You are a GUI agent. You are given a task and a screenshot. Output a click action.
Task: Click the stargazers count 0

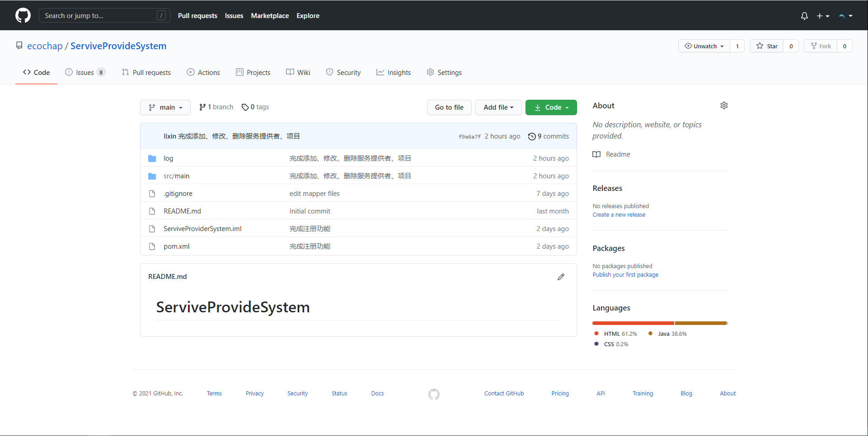click(791, 46)
